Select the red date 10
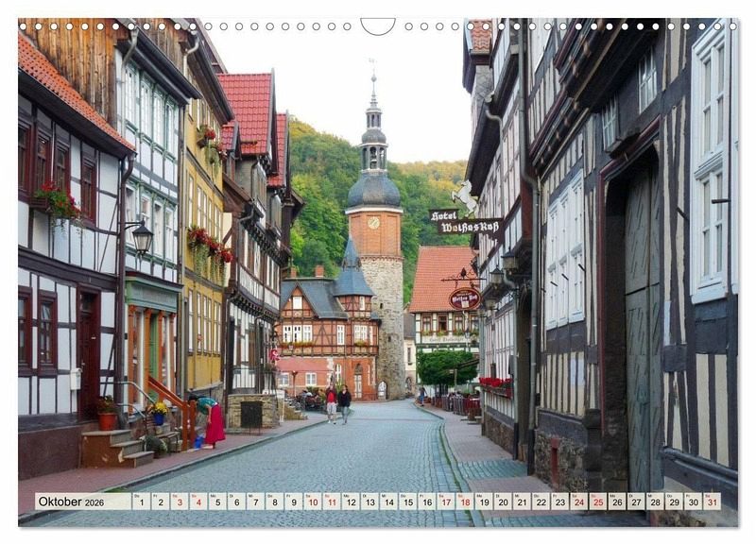Image resolution: width=756 pixels, height=545 pixels. click(313, 502)
